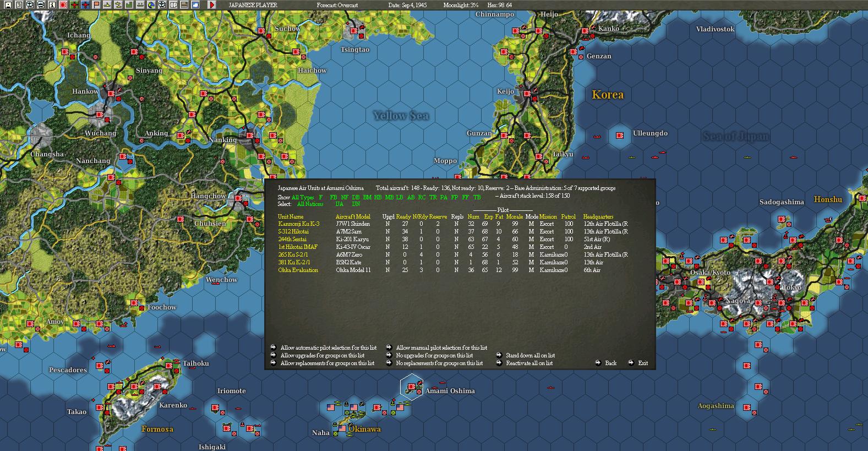Select 'IJN' nation filter

pos(356,204)
